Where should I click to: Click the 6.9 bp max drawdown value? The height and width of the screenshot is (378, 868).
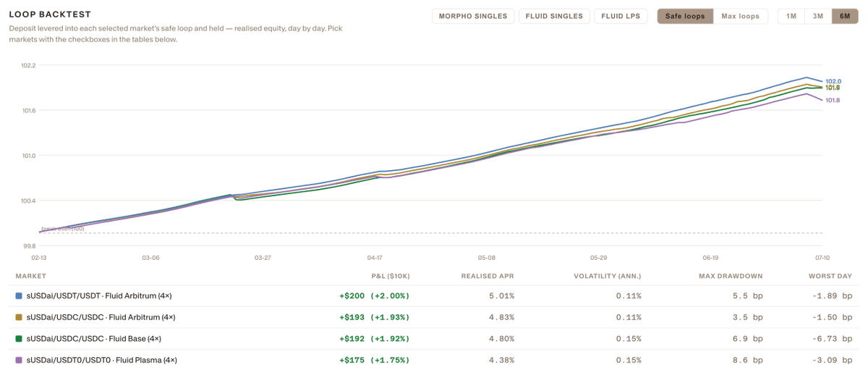coord(748,338)
